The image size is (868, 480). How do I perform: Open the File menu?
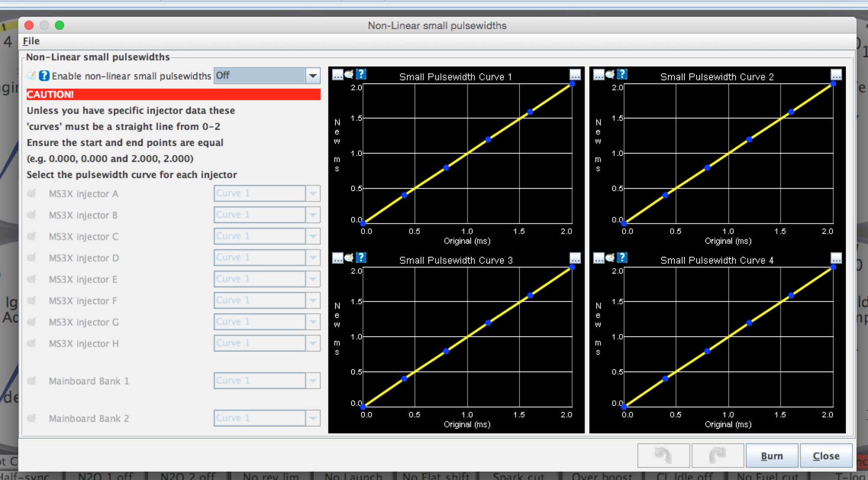(x=31, y=41)
